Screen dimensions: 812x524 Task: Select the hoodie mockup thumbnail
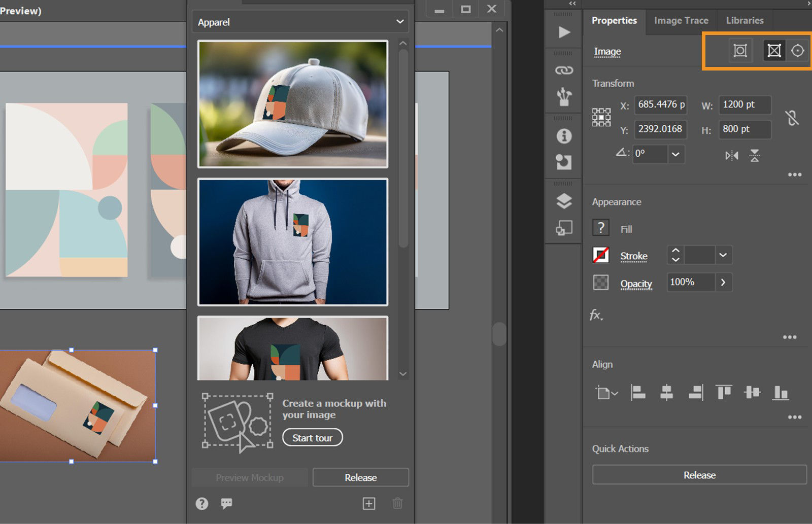pyautogui.click(x=293, y=242)
